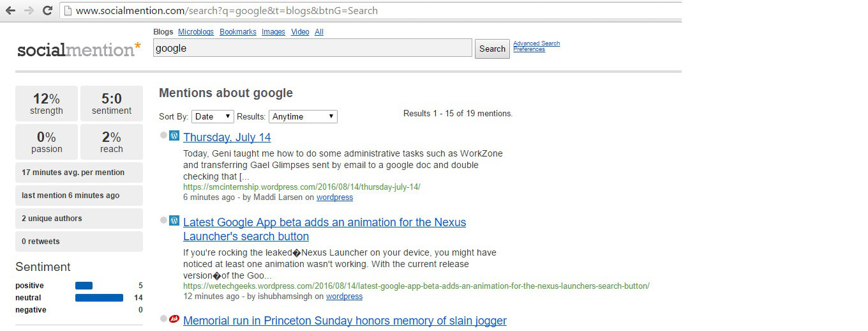Click 'last mention 6 minutes ago'
The width and height of the screenshot is (868, 331).
coord(79,196)
